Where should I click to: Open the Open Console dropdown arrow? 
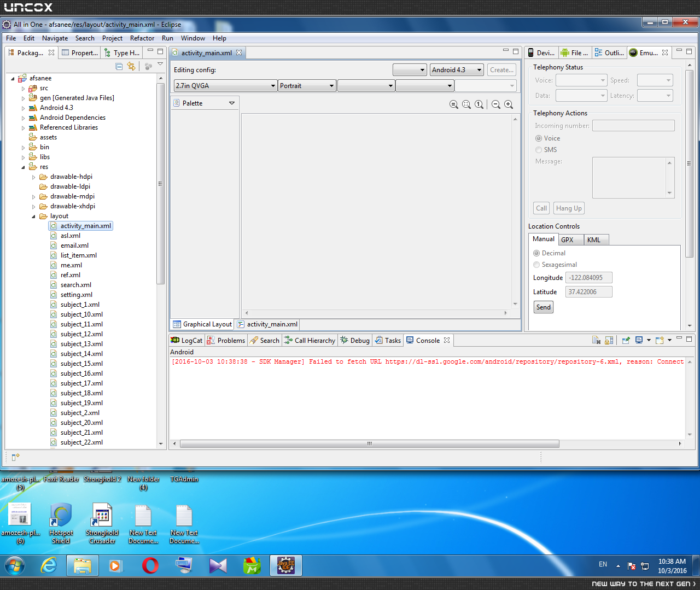pyautogui.click(x=669, y=340)
